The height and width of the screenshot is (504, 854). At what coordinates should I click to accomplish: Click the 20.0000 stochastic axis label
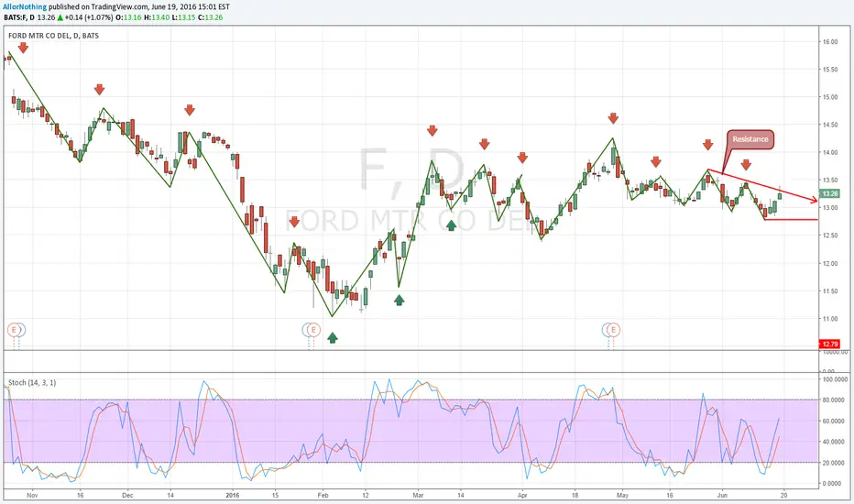[833, 463]
